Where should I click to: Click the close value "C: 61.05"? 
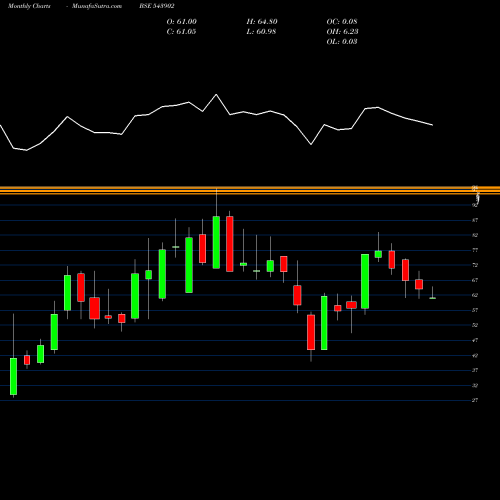[181, 32]
